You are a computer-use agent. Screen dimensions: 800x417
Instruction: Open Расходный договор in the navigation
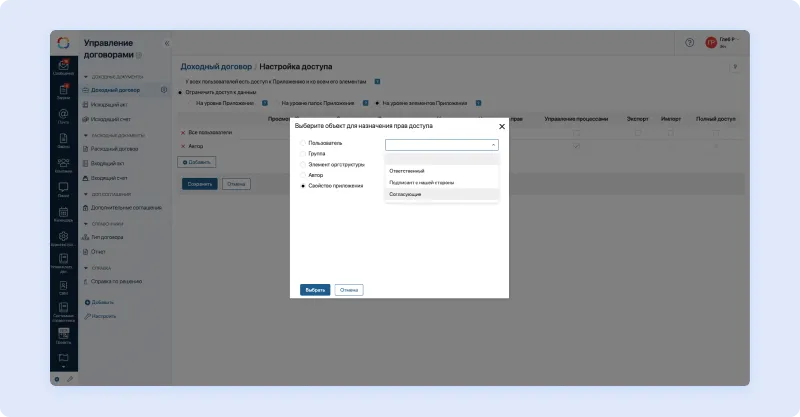tap(113, 148)
